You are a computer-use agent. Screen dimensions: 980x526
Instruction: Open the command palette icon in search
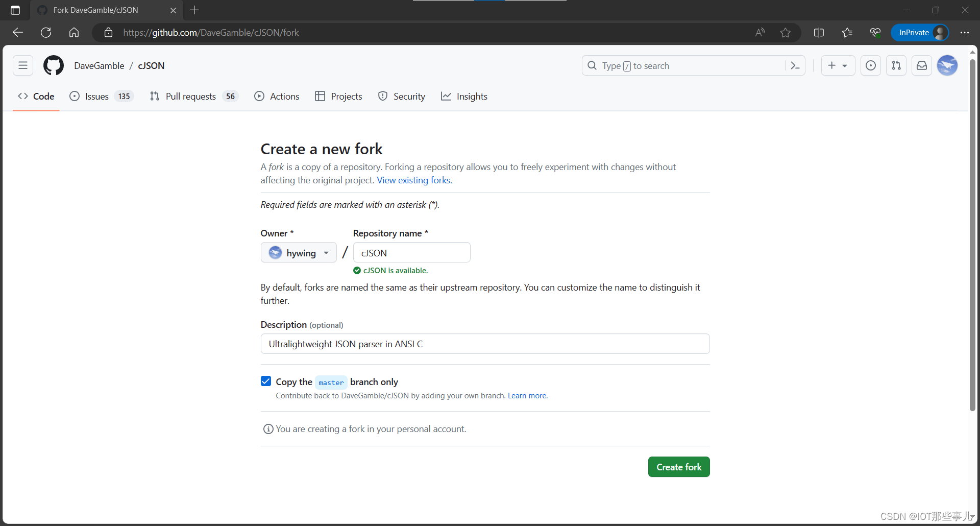click(795, 65)
